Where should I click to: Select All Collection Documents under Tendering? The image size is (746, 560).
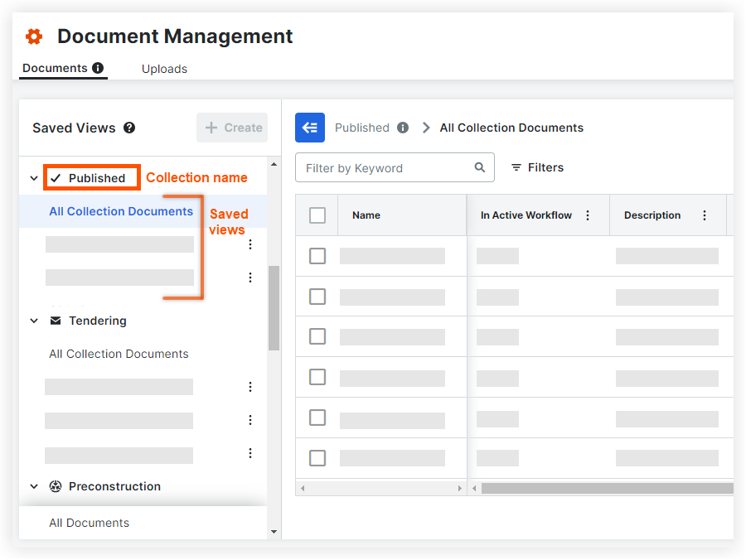tap(119, 354)
